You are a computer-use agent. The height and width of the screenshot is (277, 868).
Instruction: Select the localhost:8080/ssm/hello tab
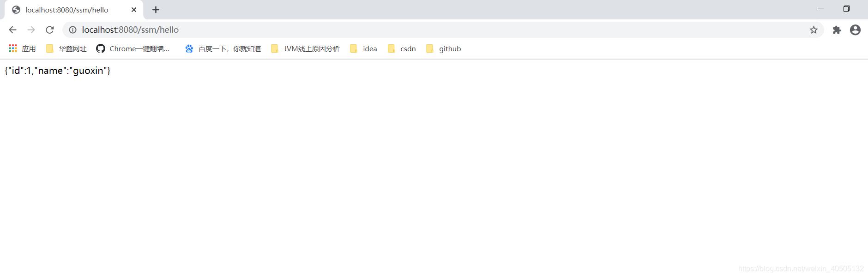pos(67,10)
